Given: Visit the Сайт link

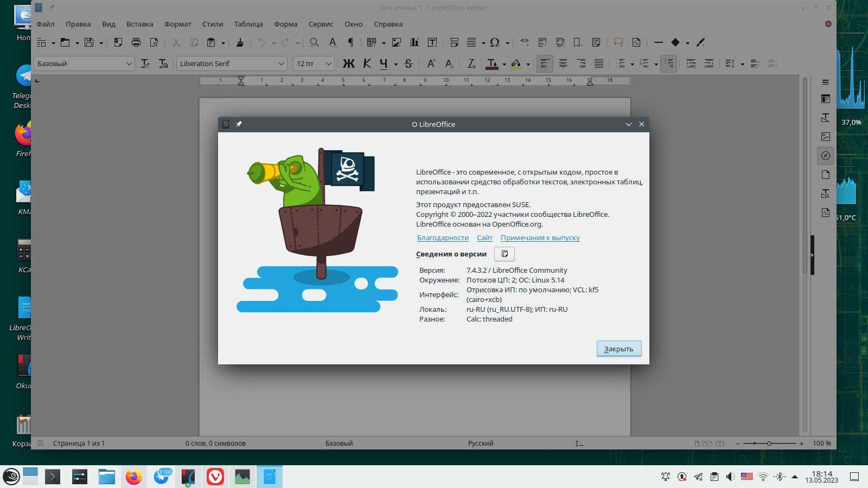Looking at the screenshot, I should click(x=484, y=237).
